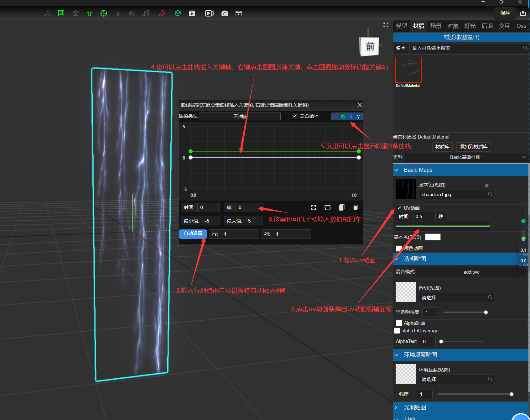Click the AlphaTest slider handle
The height and width of the screenshot is (420, 530).
441,341
